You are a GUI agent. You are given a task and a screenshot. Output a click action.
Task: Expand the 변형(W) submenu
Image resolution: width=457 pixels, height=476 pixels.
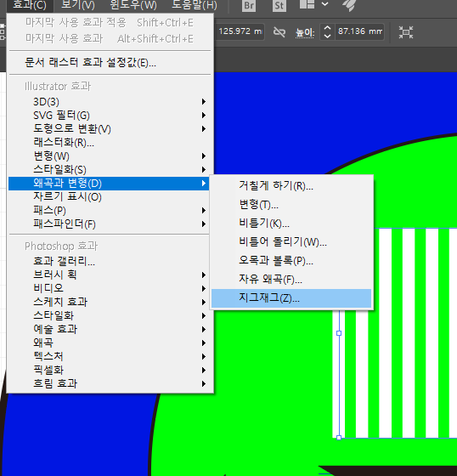point(110,156)
